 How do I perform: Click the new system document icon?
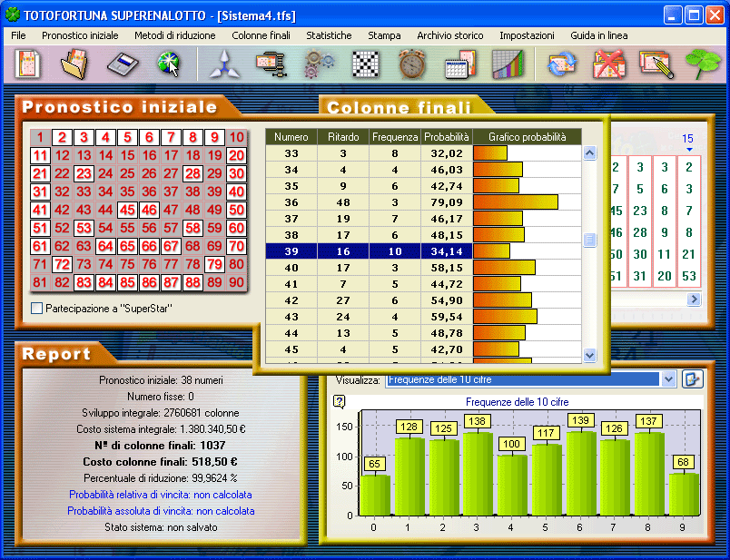pyautogui.click(x=28, y=64)
